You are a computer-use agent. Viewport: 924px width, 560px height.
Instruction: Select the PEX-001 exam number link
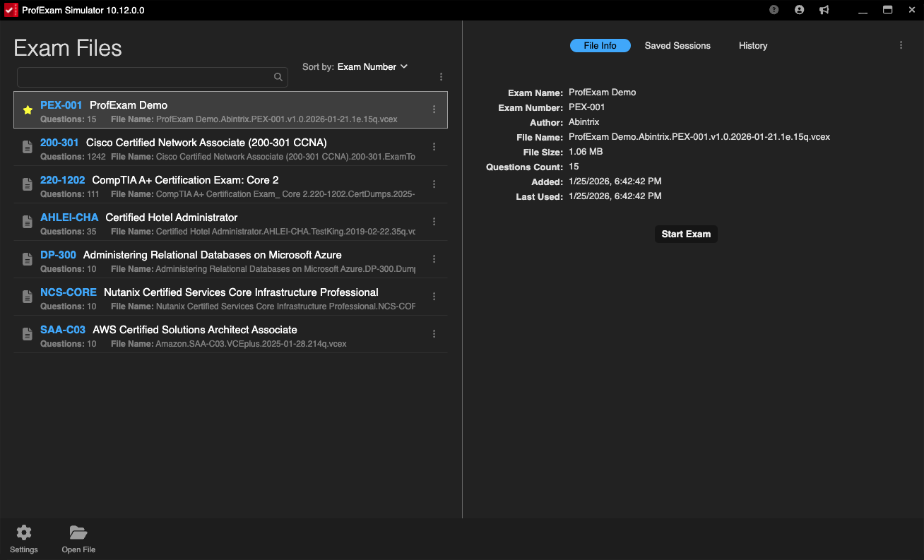pos(61,105)
